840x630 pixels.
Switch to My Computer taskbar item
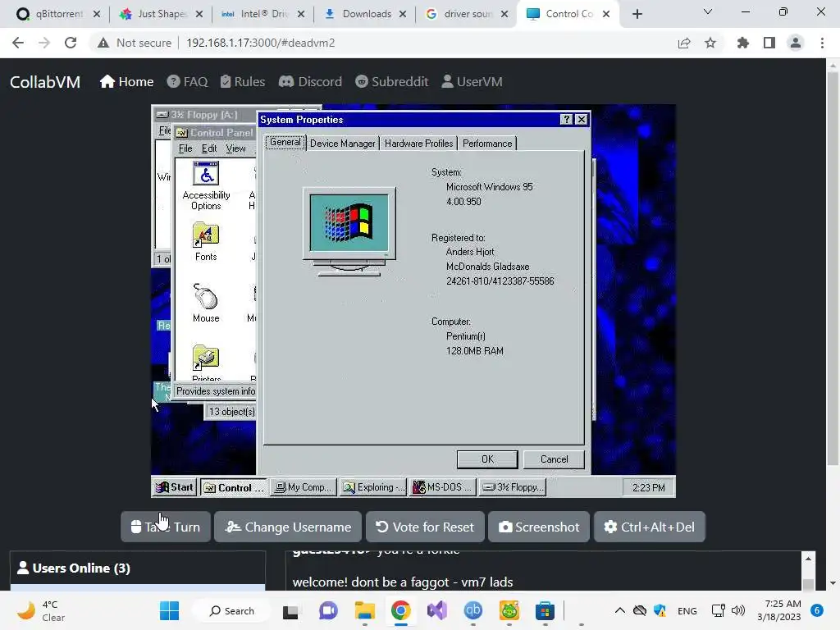304,487
